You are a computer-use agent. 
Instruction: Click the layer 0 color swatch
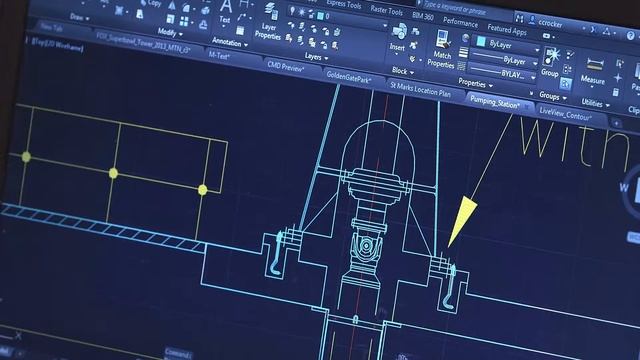[x=320, y=16]
